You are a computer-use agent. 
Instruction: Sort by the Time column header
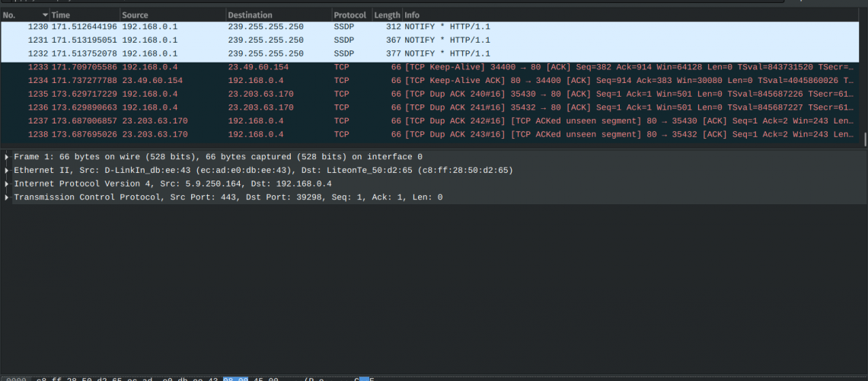[x=85, y=15]
